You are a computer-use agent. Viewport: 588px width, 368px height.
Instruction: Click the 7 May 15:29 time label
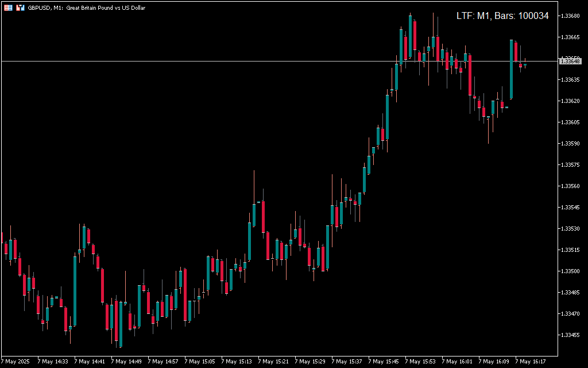click(x=310, y=362)
